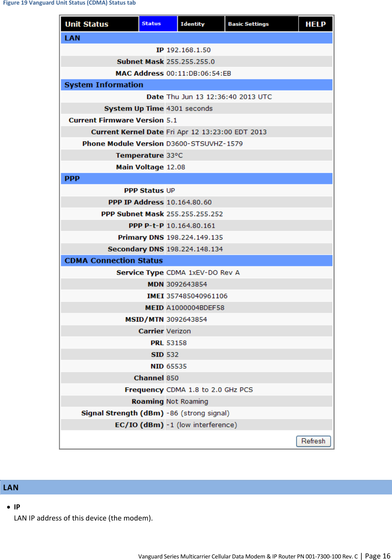Open the Identity tab
The height and width of the screenshot is (560, 392).
coord(201,24)
